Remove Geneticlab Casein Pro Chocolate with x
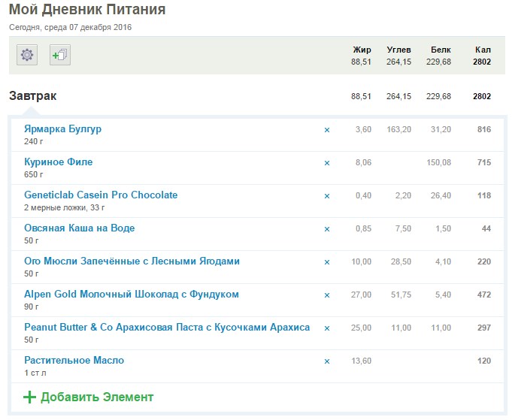512x420 pixels. pyautogui.click(x=326, y=196)
